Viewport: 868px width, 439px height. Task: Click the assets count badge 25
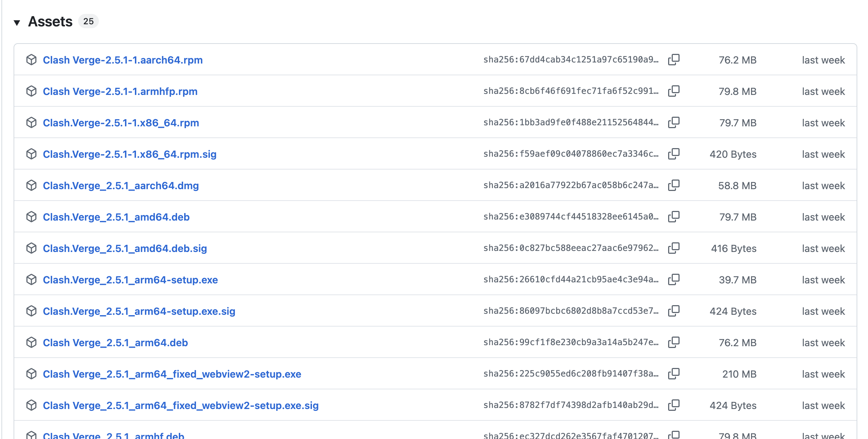pos(89,21)
